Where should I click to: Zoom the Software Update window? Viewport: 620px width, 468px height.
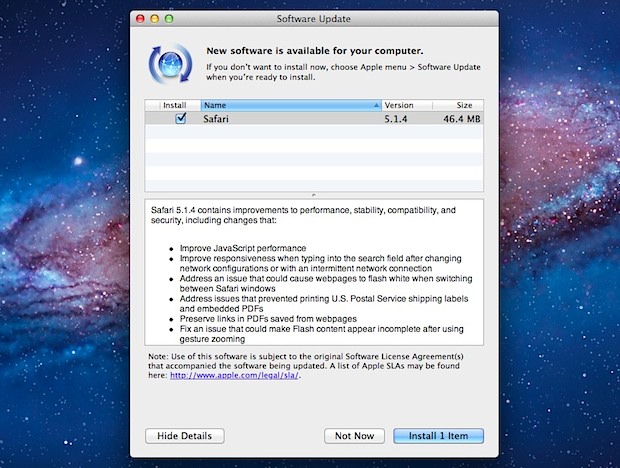tap(169, 19)
